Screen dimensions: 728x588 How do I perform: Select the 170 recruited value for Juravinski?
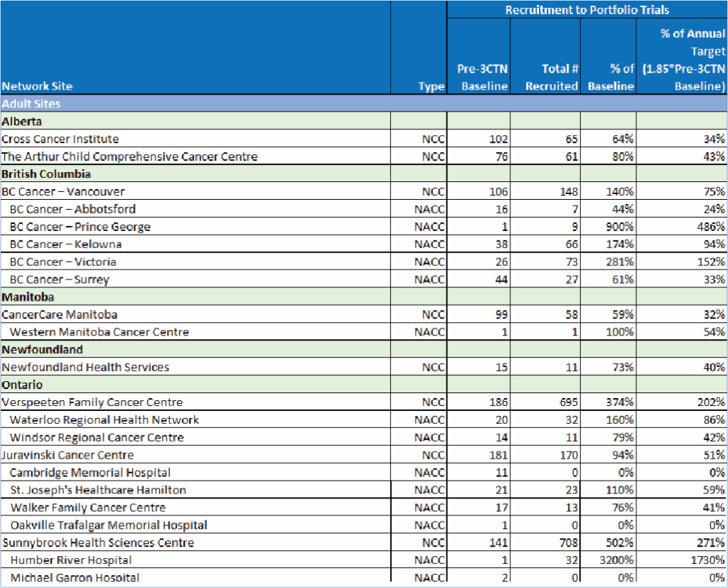pyautogui.click(x=569, y=455)
